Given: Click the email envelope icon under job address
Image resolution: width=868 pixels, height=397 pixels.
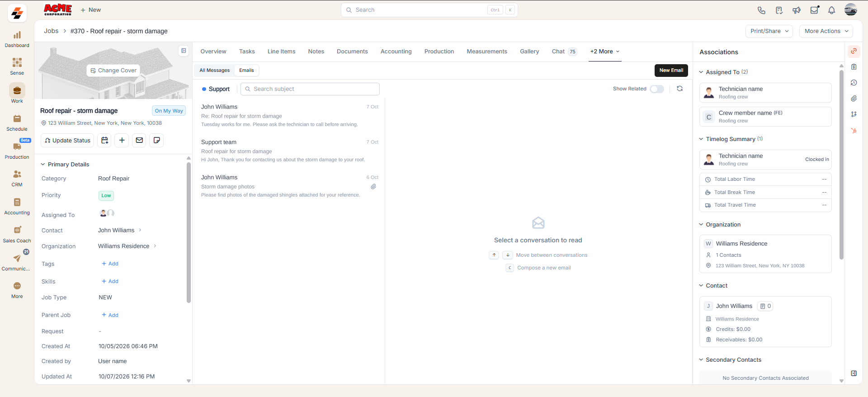Looking at the screenshot, I should pos(139,141).
